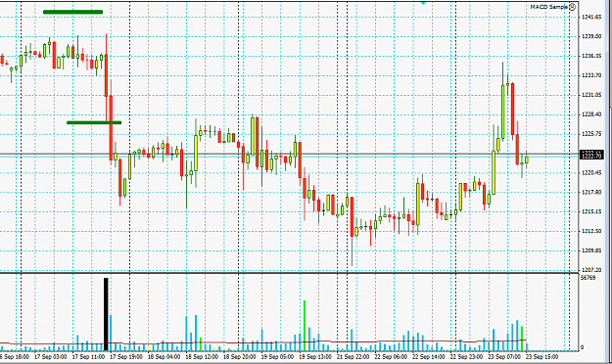
Task: Click price scale value 1215.15
Action: [x=591, y=211]
